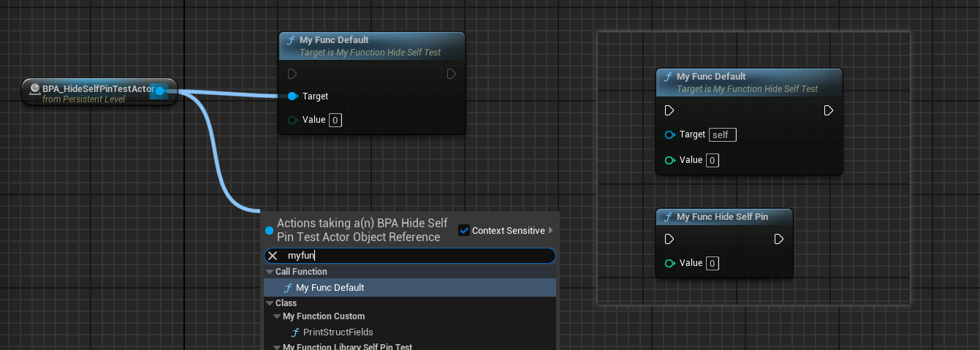Click the search field containing myfun

coord(417,256)
